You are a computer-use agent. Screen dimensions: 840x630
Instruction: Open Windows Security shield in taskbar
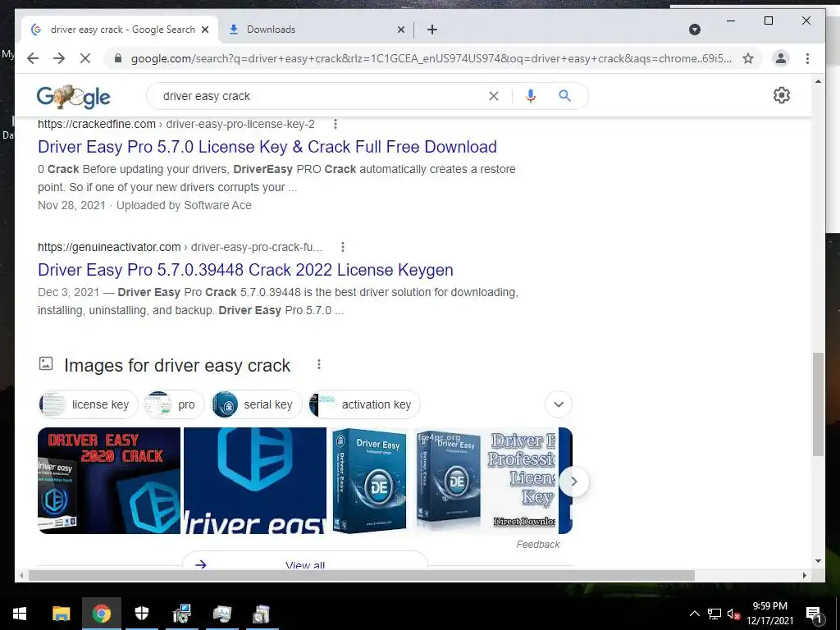tap(141, 614)
